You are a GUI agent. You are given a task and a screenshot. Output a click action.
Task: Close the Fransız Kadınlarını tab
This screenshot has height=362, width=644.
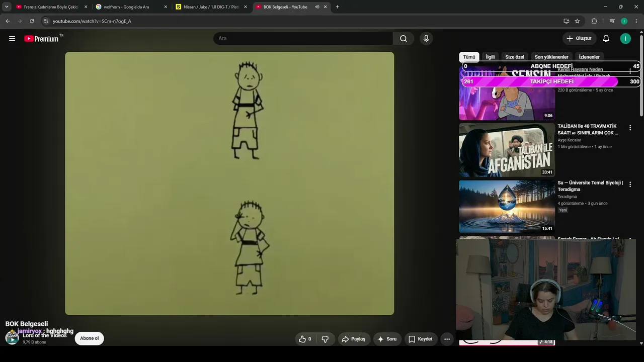(86, 7)
